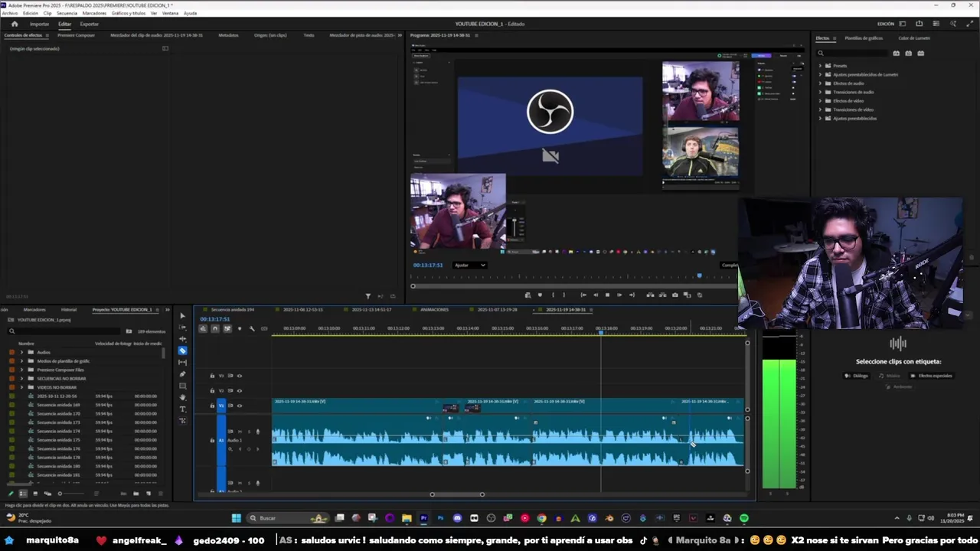Switch to the Exportar tab
The image size is (980, 551).
tap(89, 24)
